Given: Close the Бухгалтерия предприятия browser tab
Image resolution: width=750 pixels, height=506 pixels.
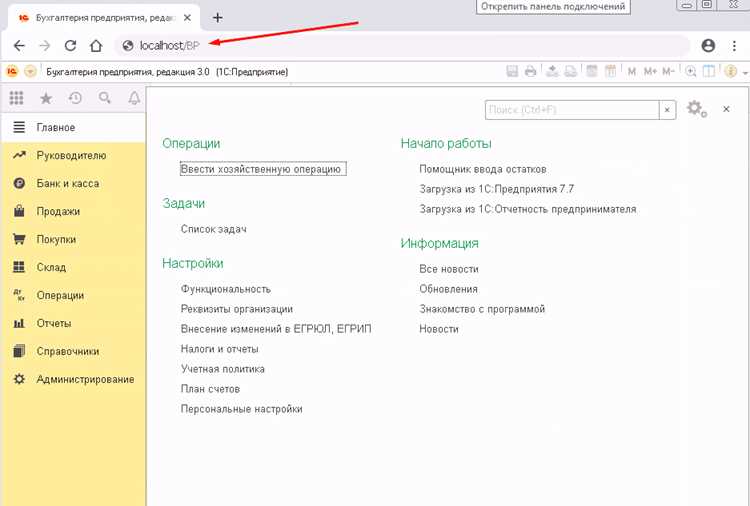Looking at the screenshot, I should click(188, 18).
